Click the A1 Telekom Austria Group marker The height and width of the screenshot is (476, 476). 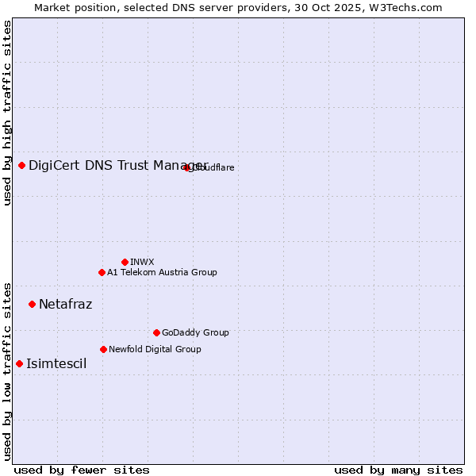point(102,272)
